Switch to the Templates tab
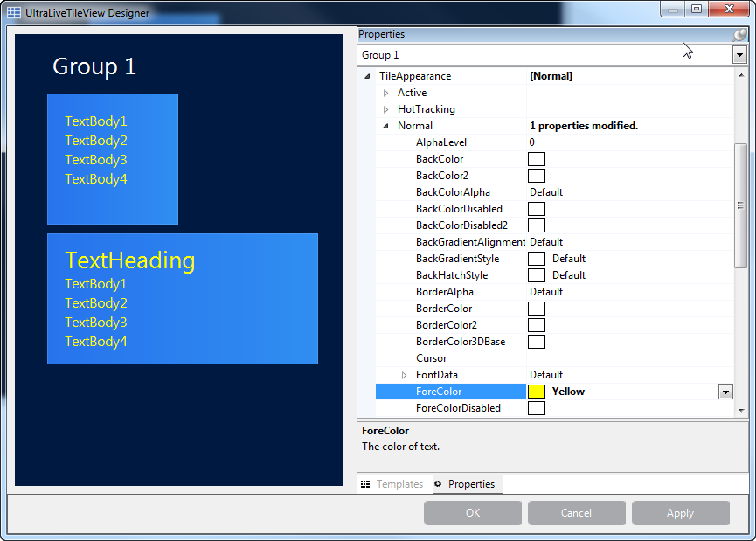 392,484
